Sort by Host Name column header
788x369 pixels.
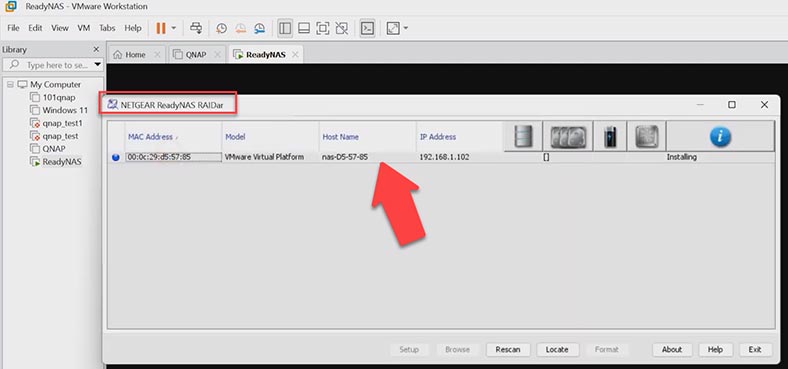click(368, 137)
